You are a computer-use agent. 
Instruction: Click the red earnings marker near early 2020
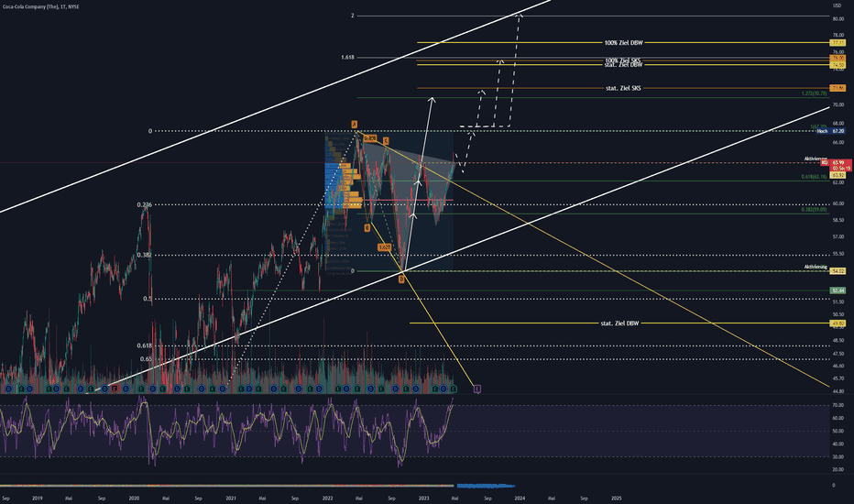115,389
